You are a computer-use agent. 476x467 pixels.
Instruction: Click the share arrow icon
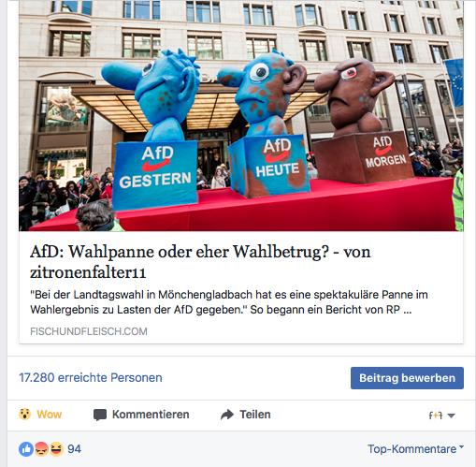(227, 415)
